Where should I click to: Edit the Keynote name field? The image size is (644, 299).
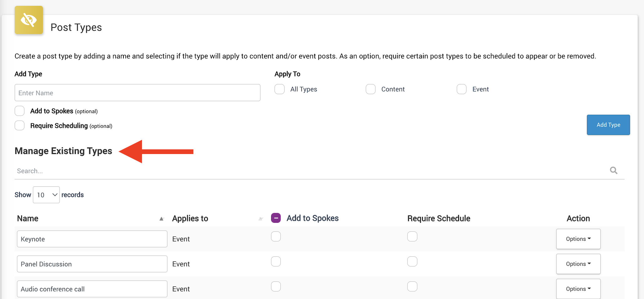[x=92, y=239]
